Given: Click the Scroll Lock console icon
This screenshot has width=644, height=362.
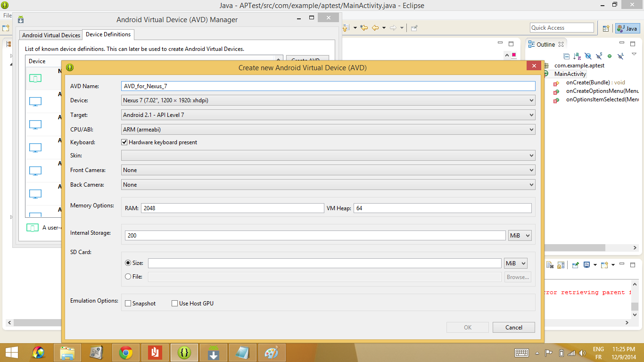Looking at the screenshot, I should (561, 265).
